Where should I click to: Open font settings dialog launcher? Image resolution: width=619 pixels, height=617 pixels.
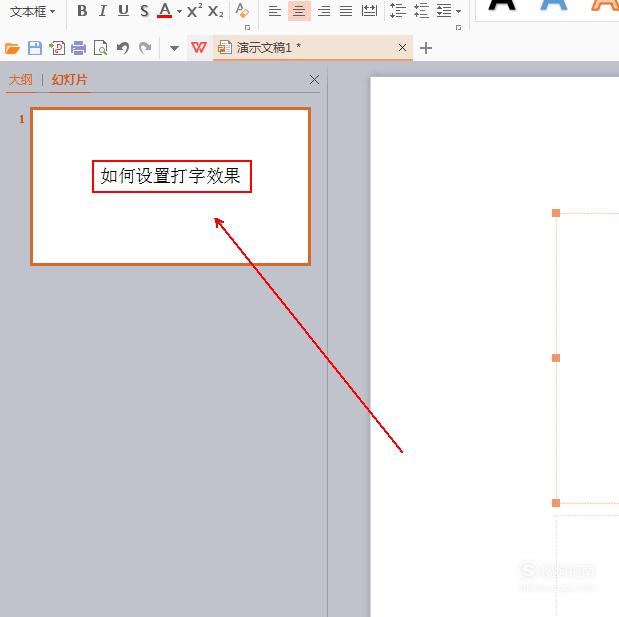pos(248,27)
